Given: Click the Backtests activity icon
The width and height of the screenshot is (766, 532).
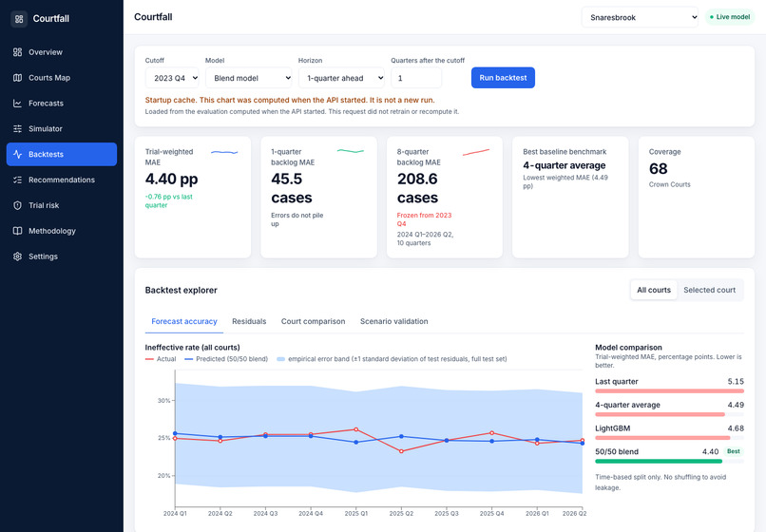Looking at the screenshot, I should pyautogui.click(x=18, y=154).
